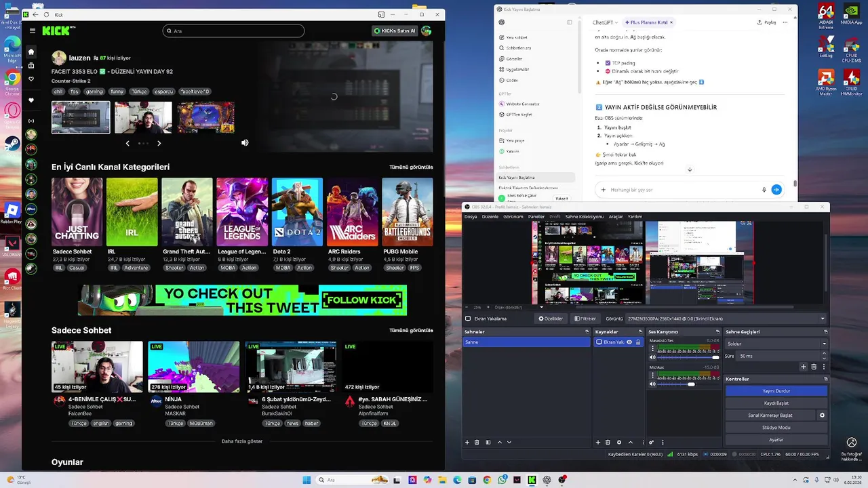
Task: Add a source in OBS Kaynaklar
Action: tap(598, 442)
